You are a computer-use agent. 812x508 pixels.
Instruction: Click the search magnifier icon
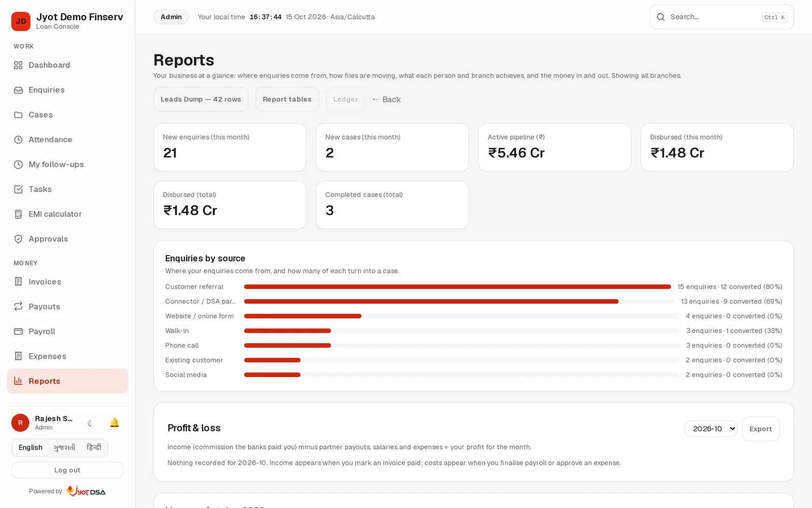pyautogui.click(x=661, y=17)
